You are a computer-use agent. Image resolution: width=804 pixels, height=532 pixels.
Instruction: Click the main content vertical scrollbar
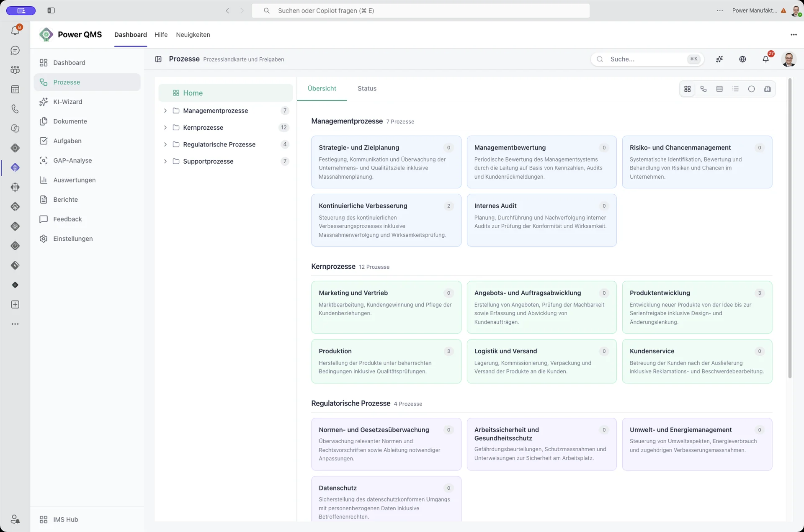pyautogui.click(x=790, y=228)
